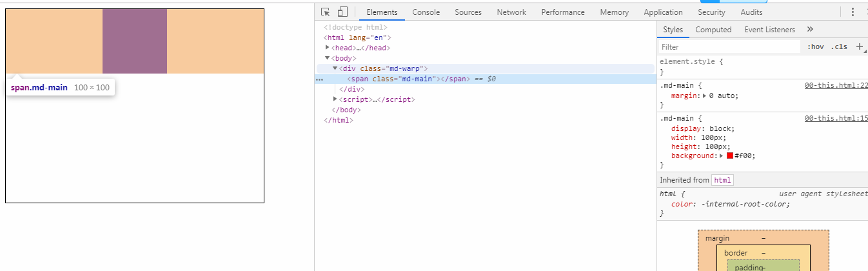Click the element.style rule block
868x271 pixels.
(762, 66)
